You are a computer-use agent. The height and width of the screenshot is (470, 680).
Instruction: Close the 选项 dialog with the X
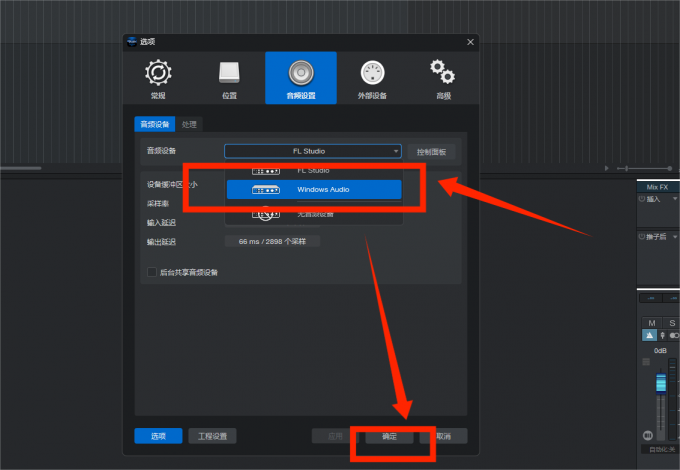pos(470,42)
